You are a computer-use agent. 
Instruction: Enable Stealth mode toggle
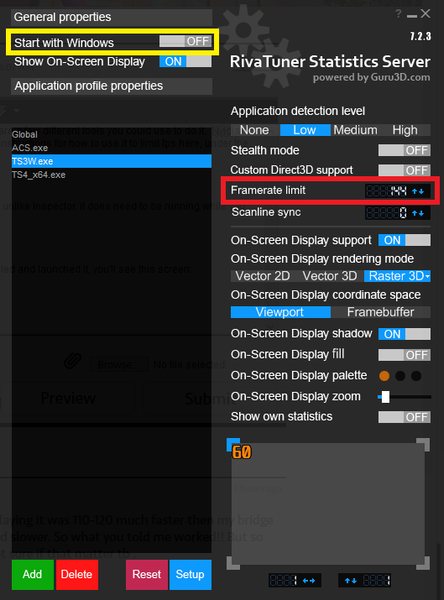click(x=405, y=150)
